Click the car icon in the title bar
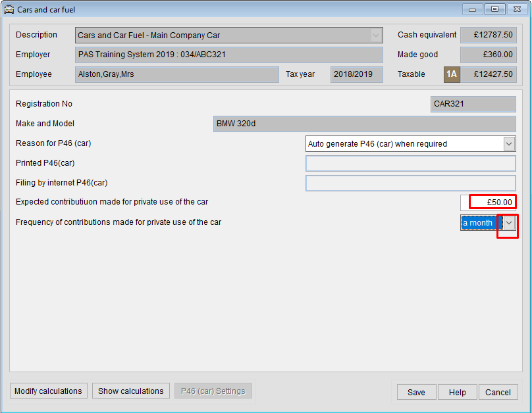Screen dimensions: 532x413 9,9
